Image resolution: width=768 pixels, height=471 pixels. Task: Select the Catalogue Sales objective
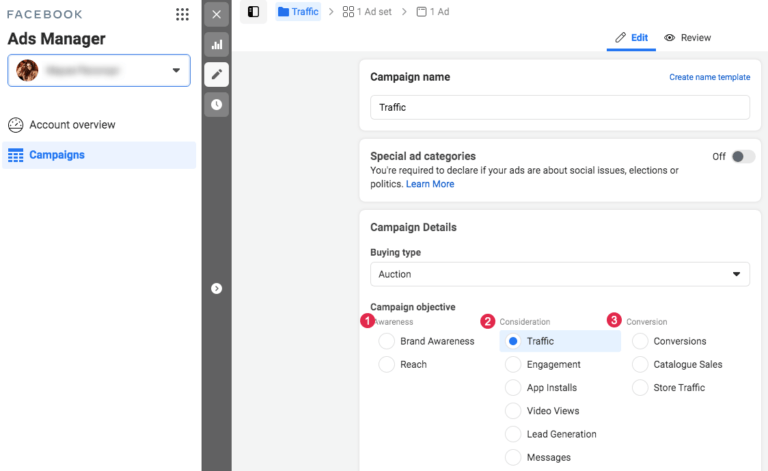click(x=640, y=364)
